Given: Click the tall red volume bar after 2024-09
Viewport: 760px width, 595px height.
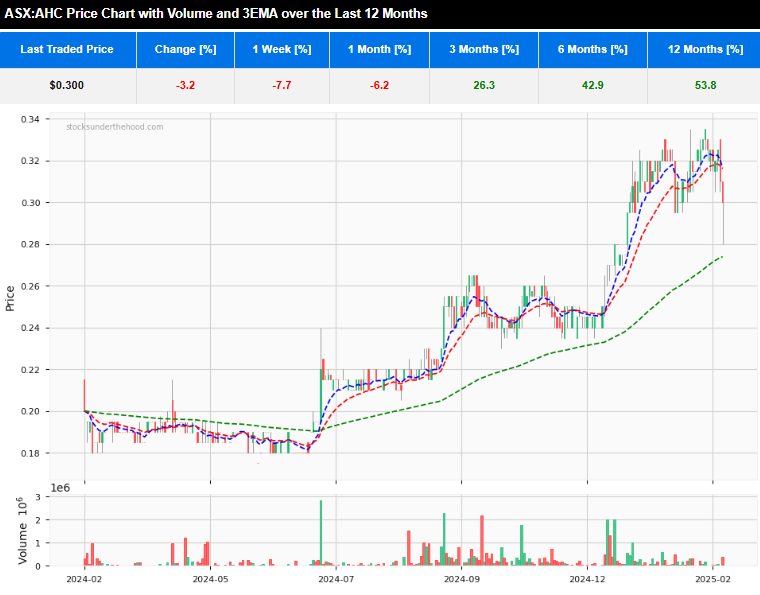Looking at the screenshot, I should 482,541.
